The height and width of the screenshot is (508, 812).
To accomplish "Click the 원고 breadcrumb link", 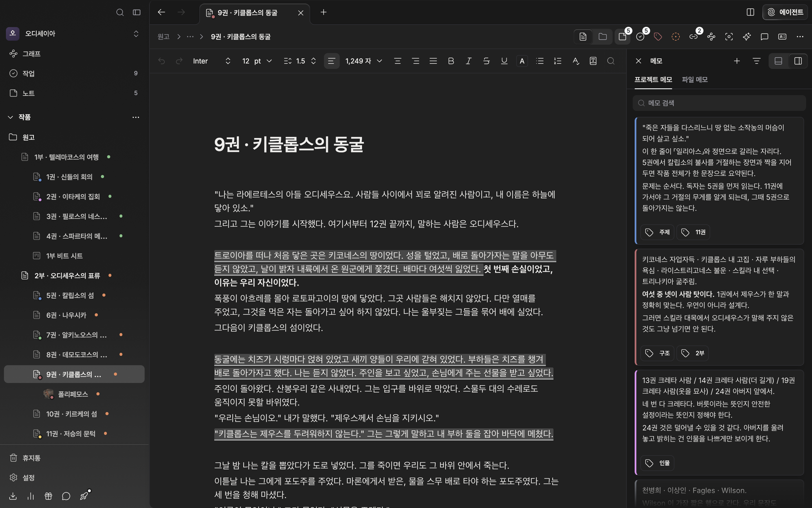I will coord(164,37).
